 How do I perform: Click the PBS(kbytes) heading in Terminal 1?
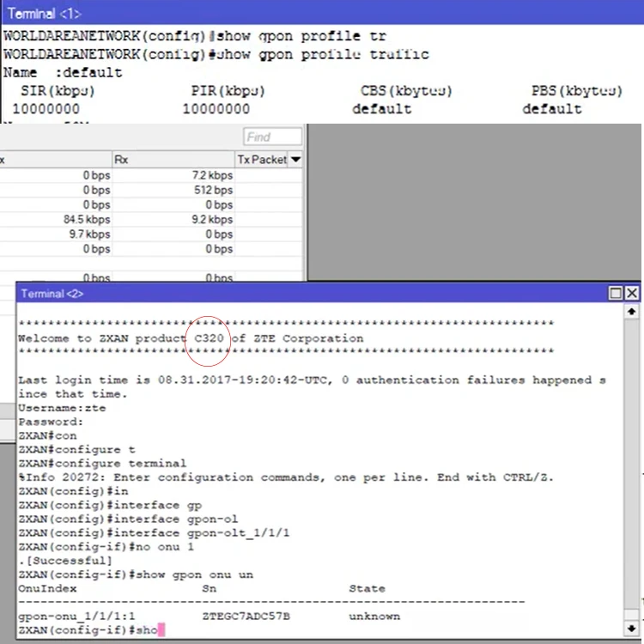coord(577,91)
